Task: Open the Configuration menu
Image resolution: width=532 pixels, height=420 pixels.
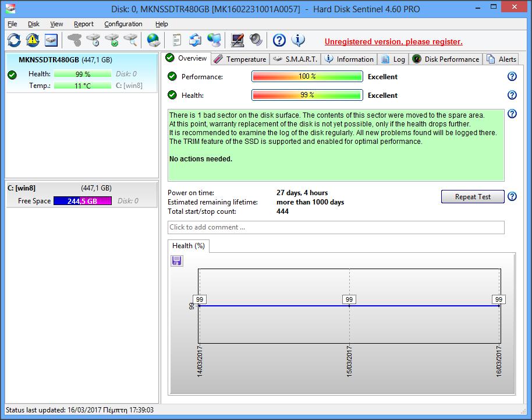Action: (x=123, y=24)
